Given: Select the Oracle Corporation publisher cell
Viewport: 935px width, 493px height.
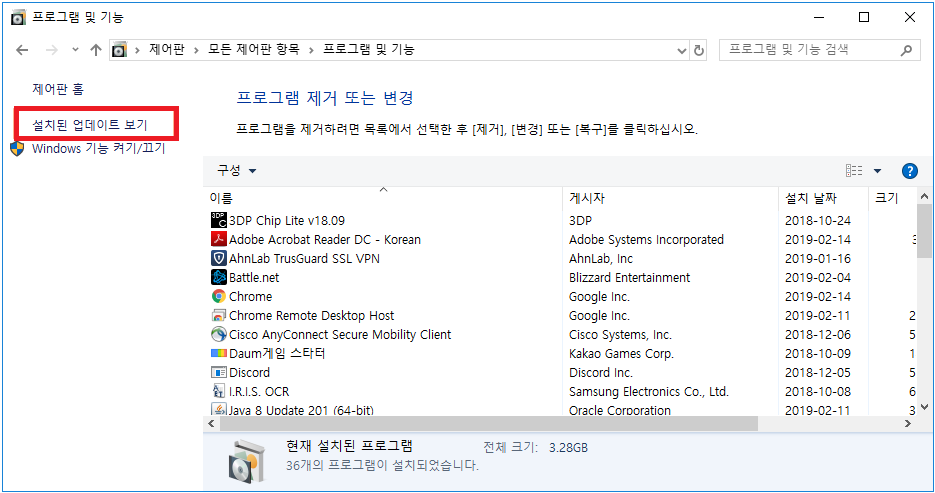Looking at the screenshot, I should coord(620,410).
